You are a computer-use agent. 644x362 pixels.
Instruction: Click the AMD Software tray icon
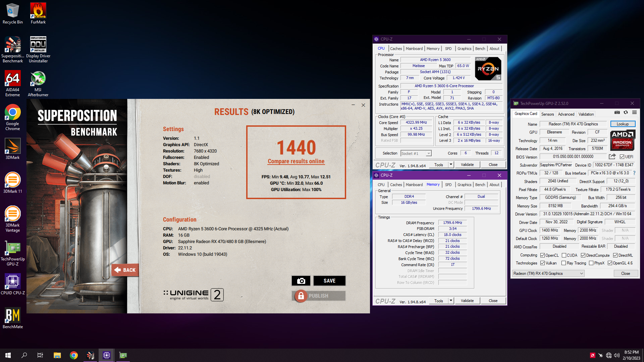point(593,355)
